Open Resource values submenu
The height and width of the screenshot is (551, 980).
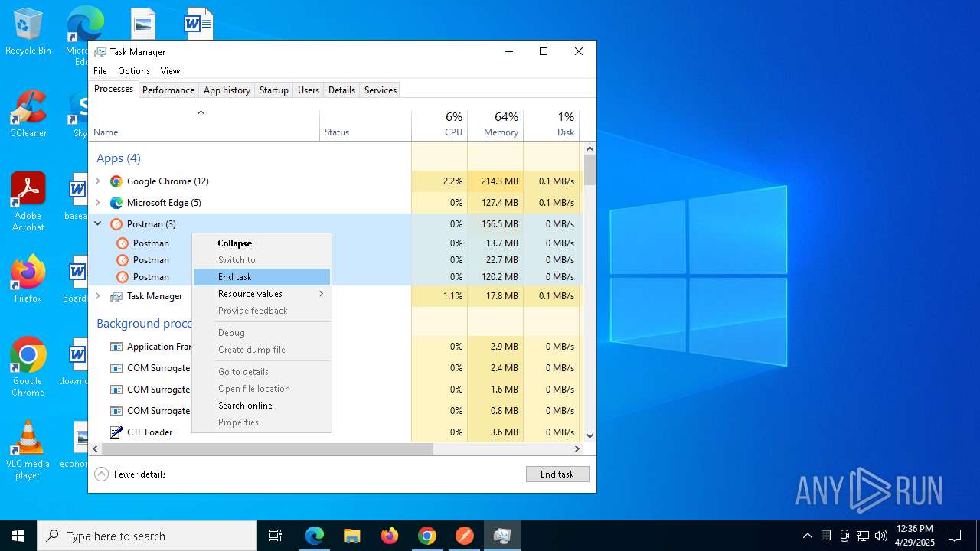click(x=262, y=294)
